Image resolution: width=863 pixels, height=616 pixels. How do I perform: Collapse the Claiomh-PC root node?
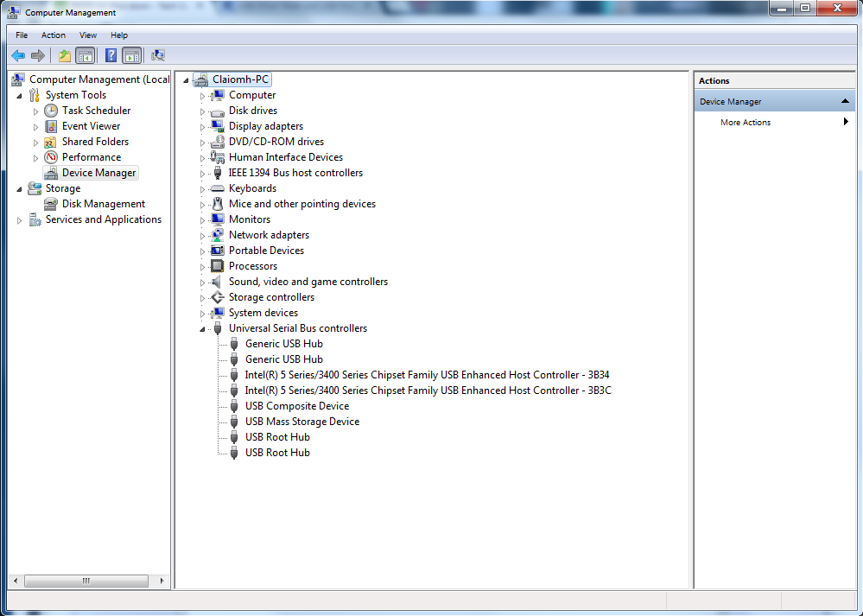click(186, 80)
